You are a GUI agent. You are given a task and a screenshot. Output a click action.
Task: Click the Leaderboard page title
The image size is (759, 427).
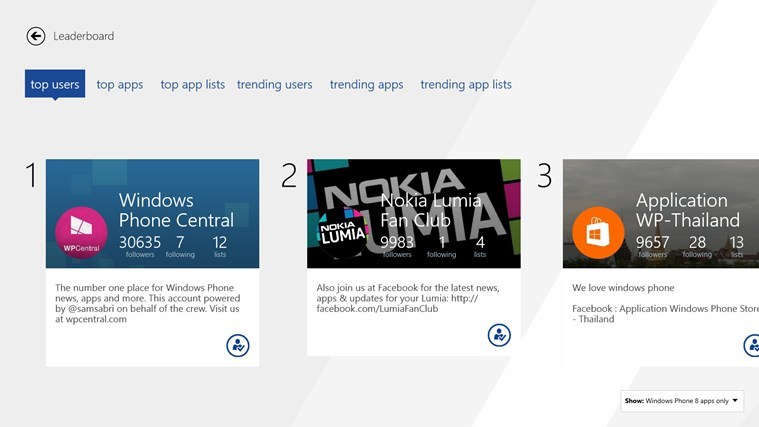pyautogui.click(x=84, y=36)
